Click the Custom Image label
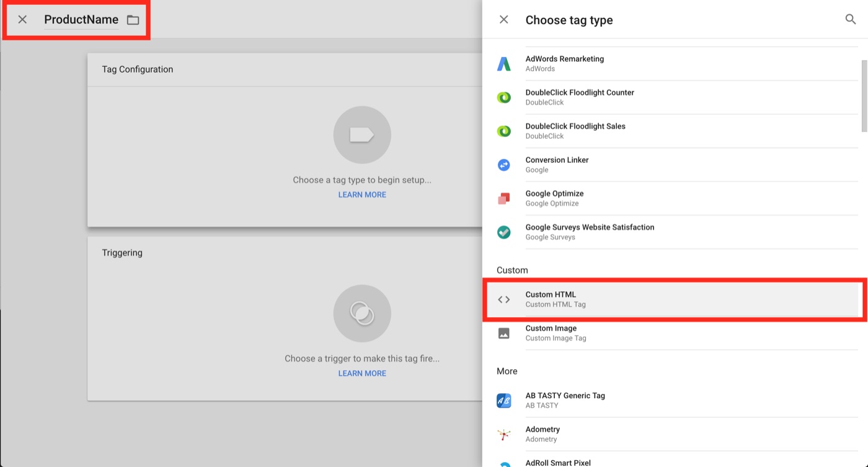868x467 pixels. pos(551,328)
